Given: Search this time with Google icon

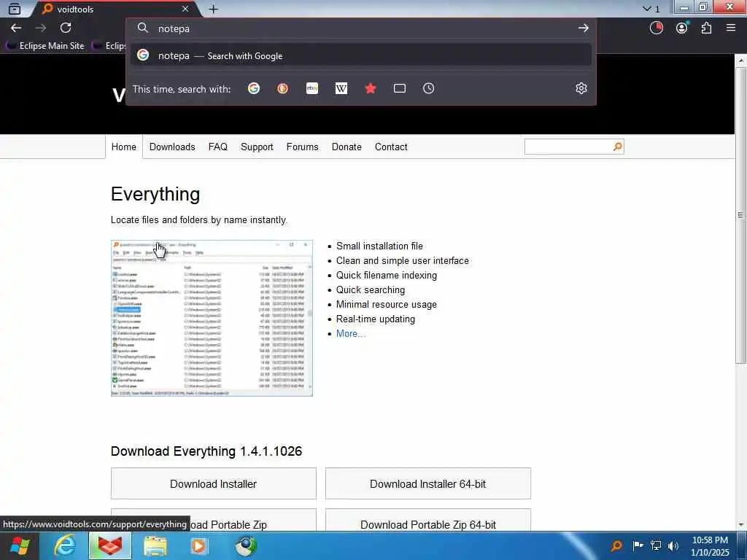Looking at the screenshot, I should 253,88.
